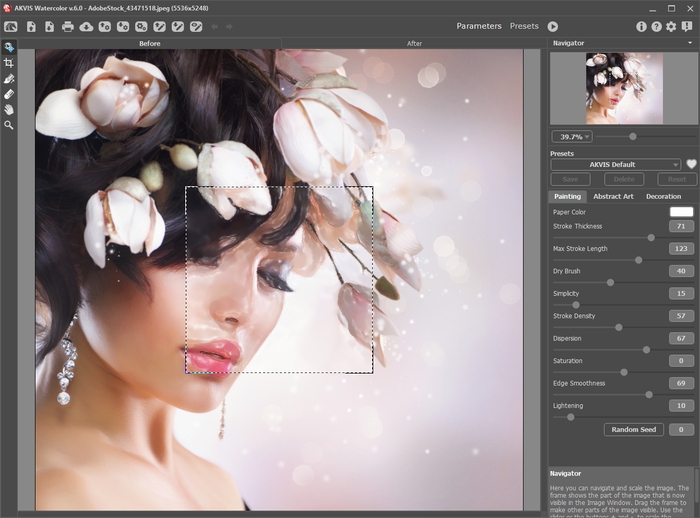Click the Random Seed button

tap(633, 430)
